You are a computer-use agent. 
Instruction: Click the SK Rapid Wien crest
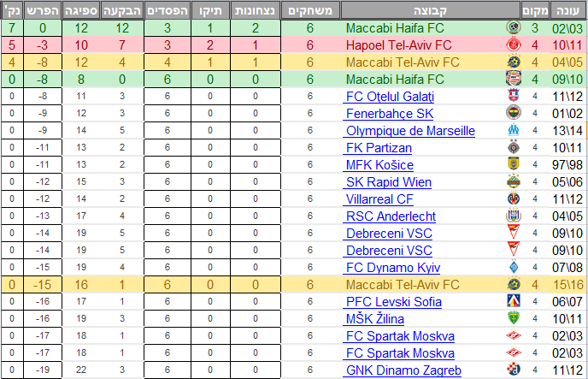coord(513,181)
